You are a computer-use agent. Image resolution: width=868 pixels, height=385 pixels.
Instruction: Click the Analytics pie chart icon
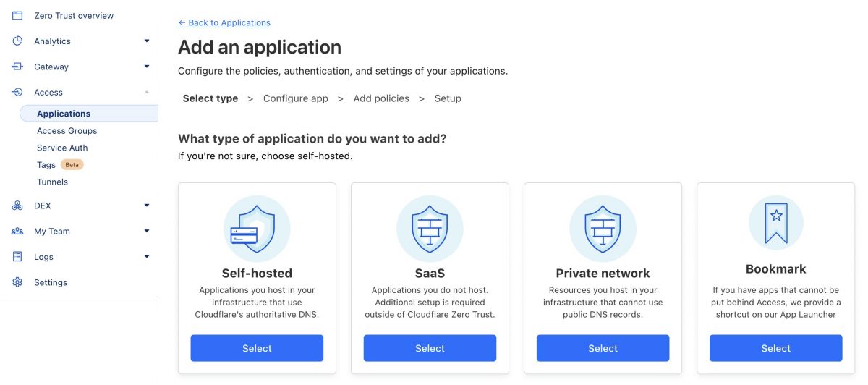(17, 41)
